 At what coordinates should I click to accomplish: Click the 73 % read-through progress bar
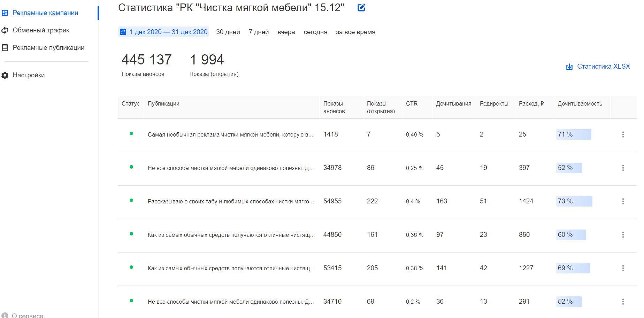[x=574, y=201]
